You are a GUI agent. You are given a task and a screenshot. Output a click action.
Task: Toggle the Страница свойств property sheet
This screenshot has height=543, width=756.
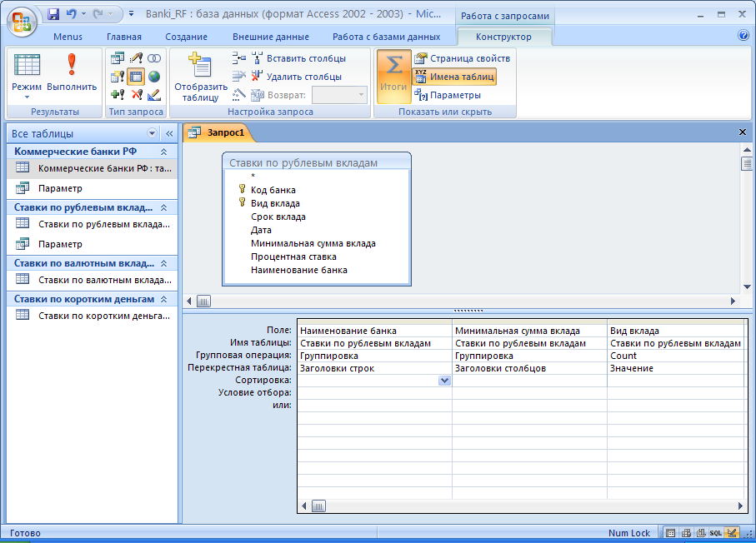coord(462,58)
